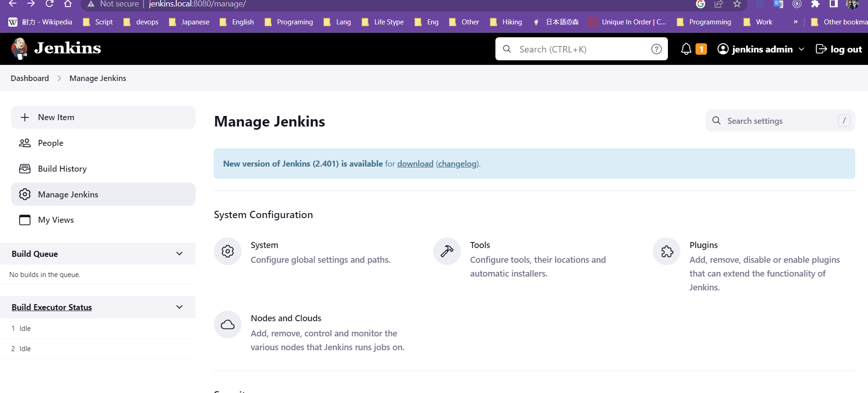Click the changelog link
Viewport: 868px width, 393px height.
(x=457, y=164)
